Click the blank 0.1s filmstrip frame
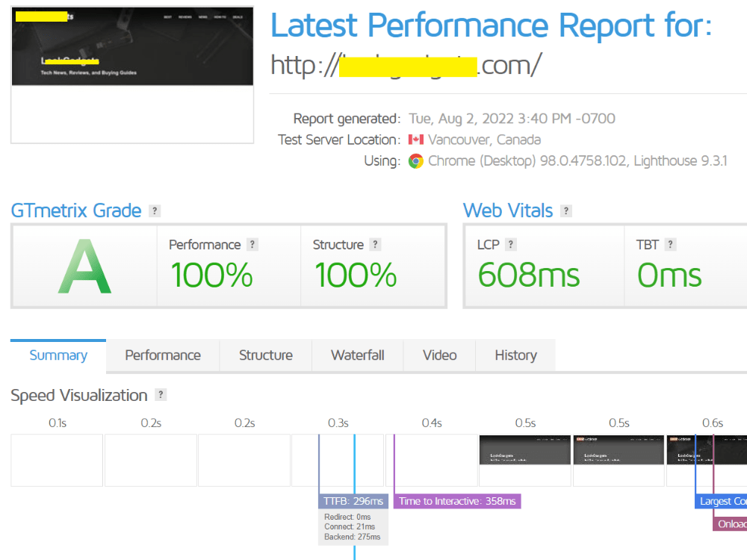 (57, 460)
